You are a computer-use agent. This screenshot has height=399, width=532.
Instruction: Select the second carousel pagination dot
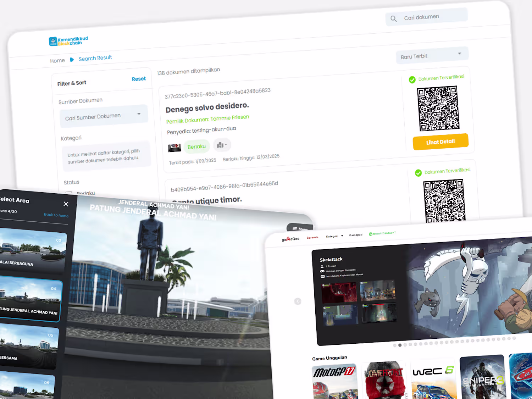pos(400,345)
